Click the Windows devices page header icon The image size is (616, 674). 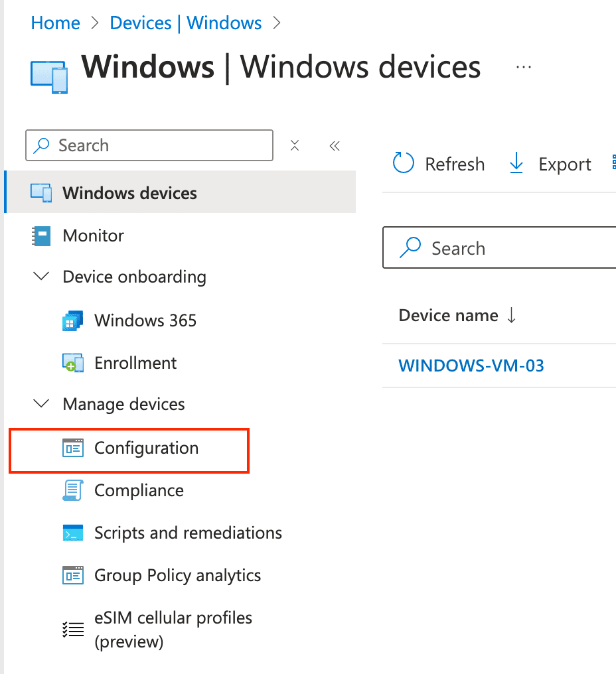[x=49, y=73]
